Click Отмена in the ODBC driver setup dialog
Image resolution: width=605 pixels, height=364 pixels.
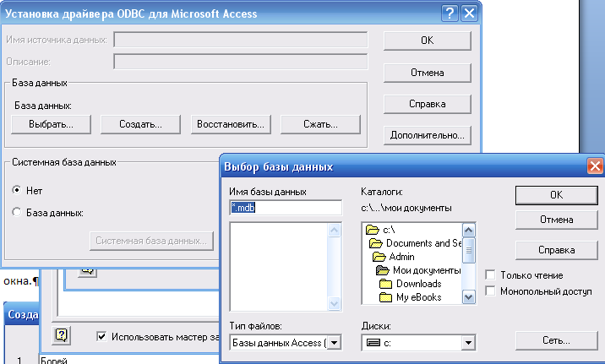point(427,73)
